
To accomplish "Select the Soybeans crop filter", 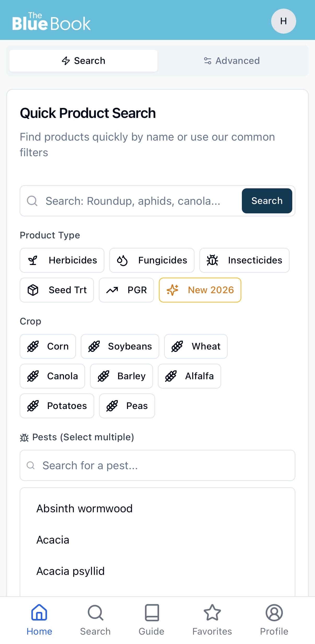I will click(x=120, y=346).
